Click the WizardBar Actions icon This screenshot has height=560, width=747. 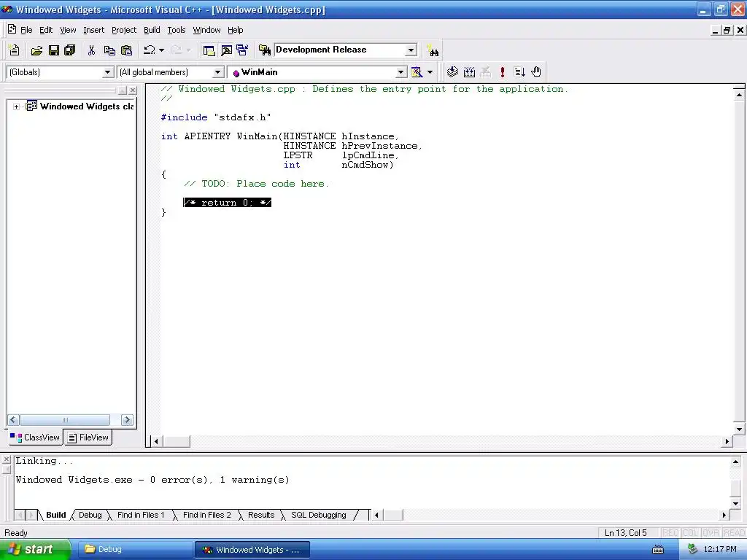click(x=417, y=72)
